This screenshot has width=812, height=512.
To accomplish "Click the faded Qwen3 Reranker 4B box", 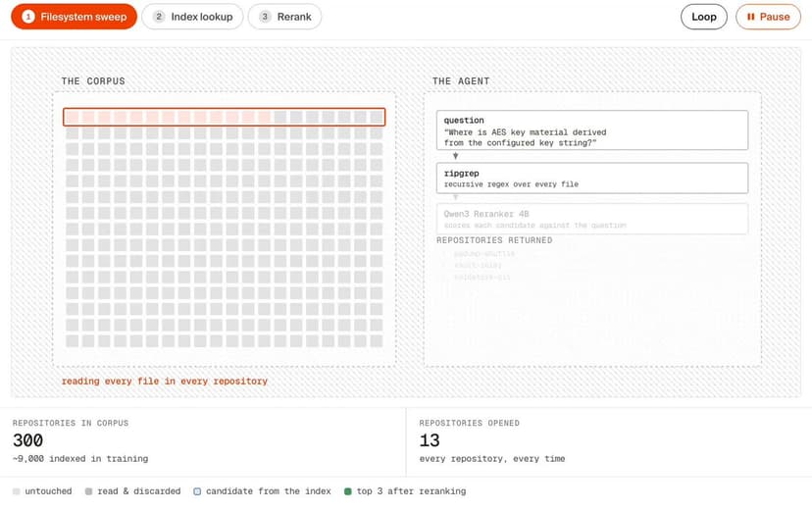I will (x=592, y=219).
